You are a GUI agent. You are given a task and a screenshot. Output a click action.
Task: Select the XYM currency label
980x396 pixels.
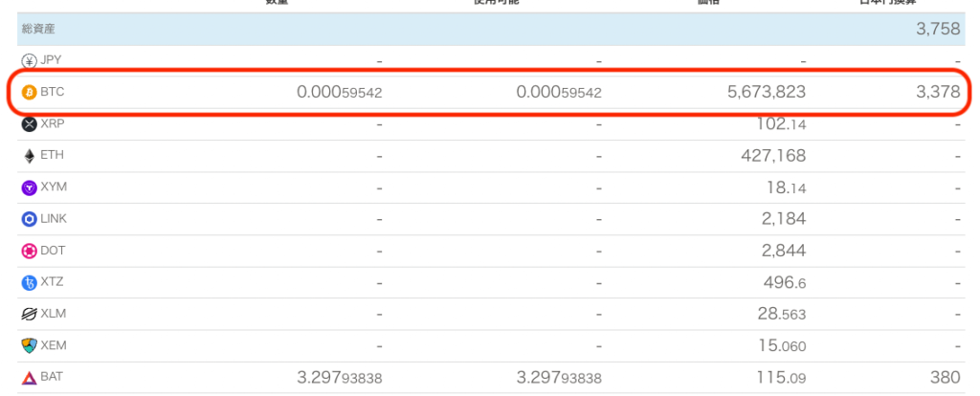54,187
